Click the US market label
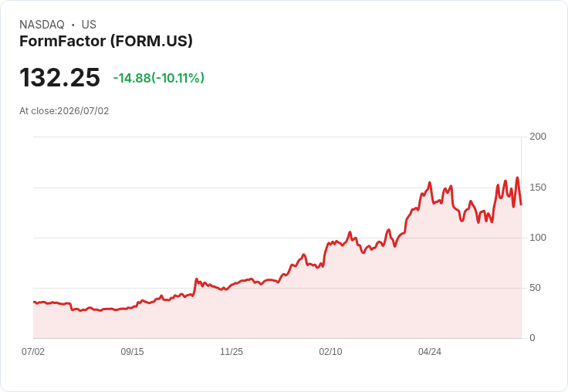 tap(89, 25)
